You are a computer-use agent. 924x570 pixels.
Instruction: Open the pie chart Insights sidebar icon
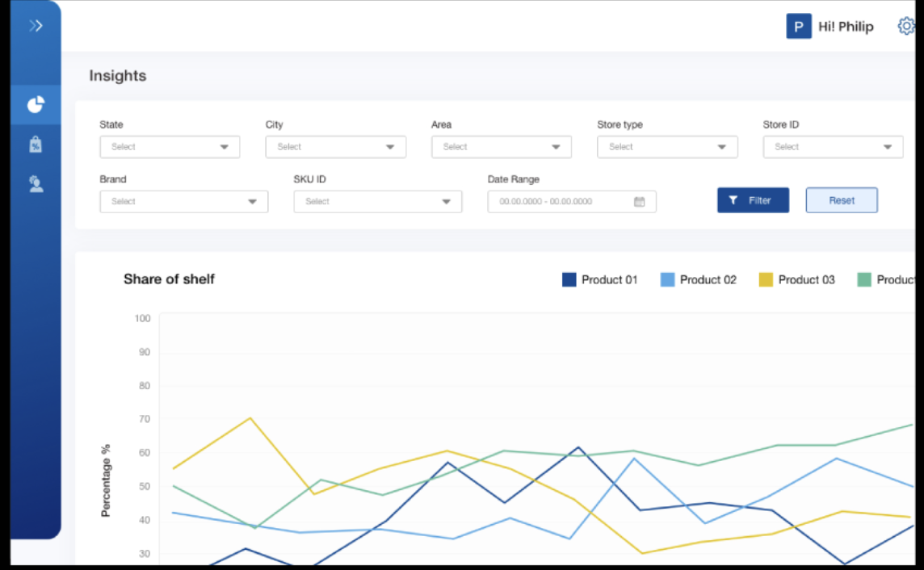coord(36,105)
